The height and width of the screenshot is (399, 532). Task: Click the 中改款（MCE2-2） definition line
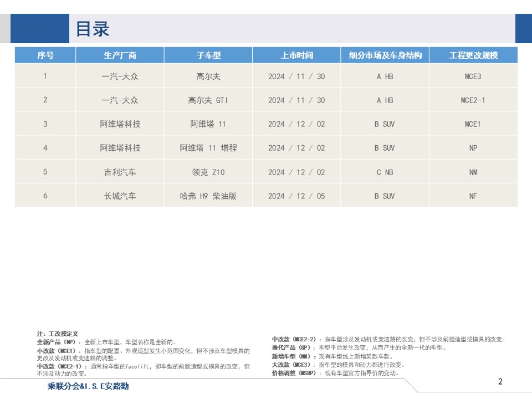coord(389,339)
